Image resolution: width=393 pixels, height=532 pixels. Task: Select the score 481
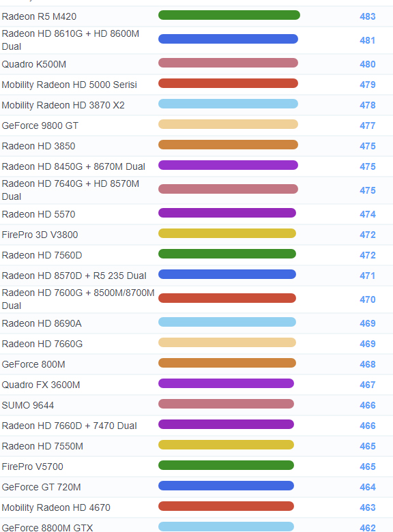(x=368, y=40)
